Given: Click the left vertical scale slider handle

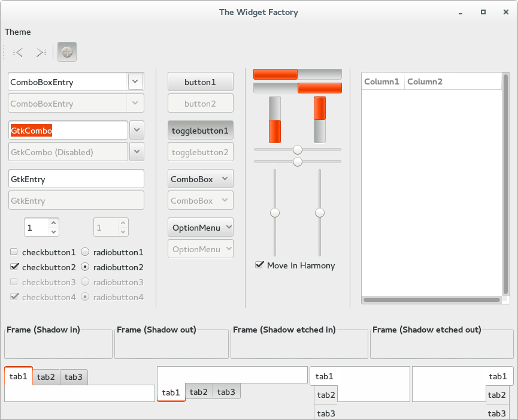Looking at the screenshot, I should 275,213.
